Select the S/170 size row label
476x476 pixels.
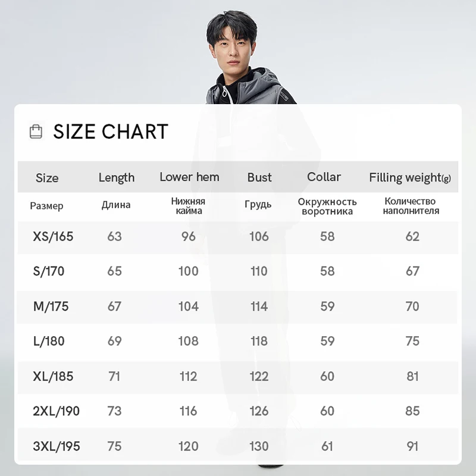click(49, 271)
